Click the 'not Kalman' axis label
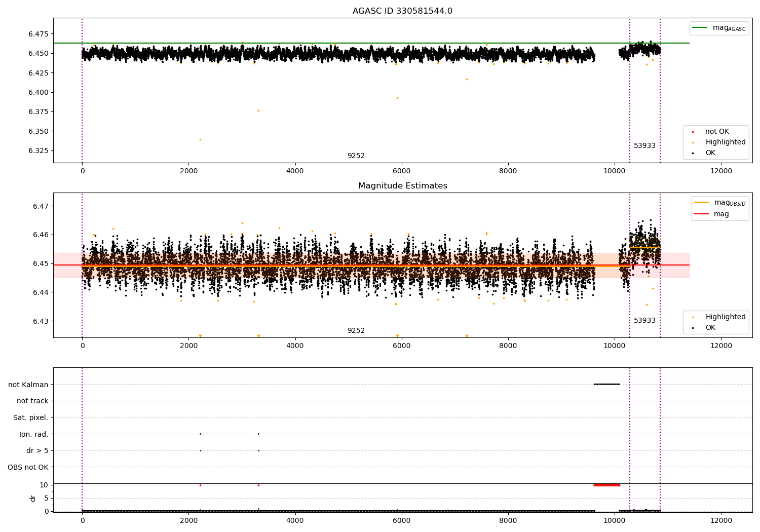 click(28, 385)
